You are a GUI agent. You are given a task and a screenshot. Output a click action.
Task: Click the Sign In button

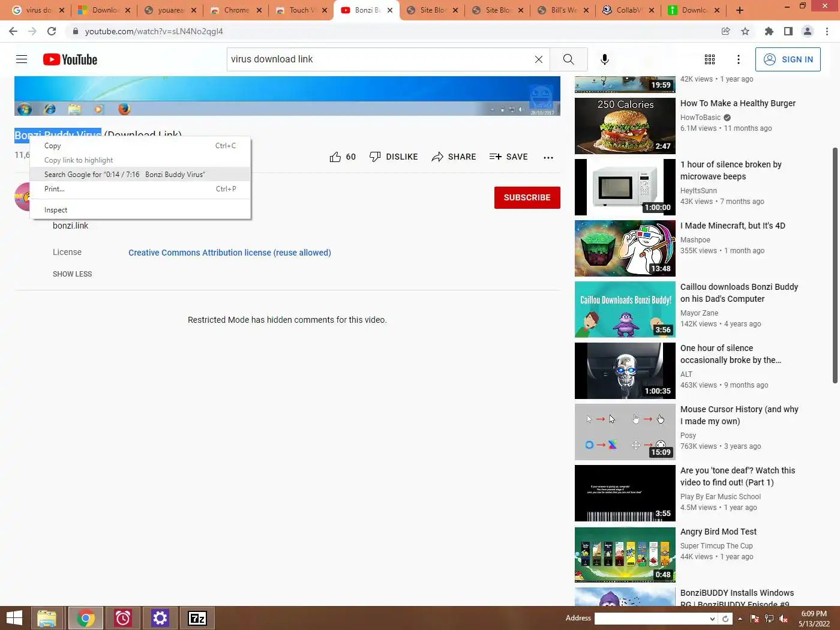coord(788,59)
